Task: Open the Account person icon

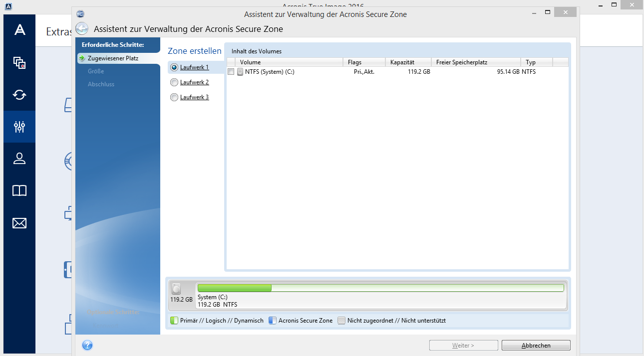Action: click(x=19, y=159)
